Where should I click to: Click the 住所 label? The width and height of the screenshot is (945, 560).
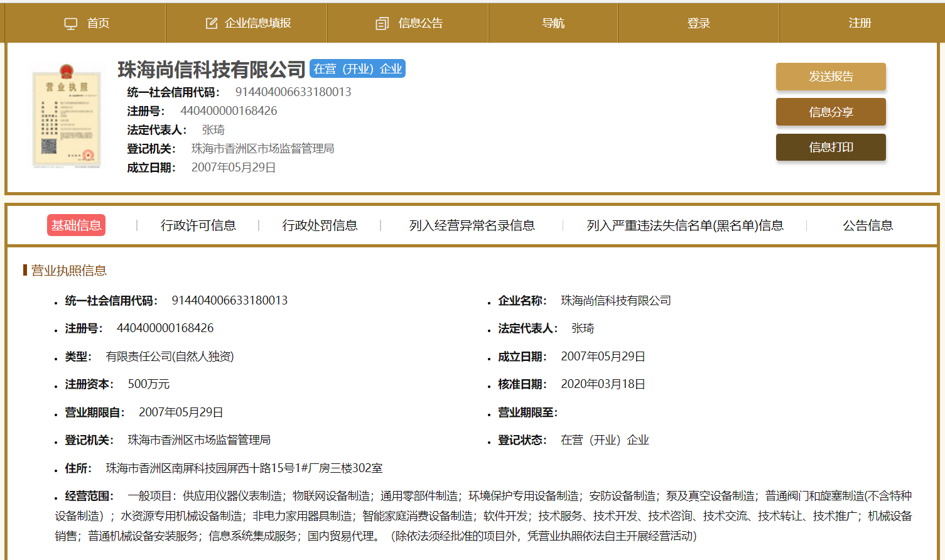pyautogui.click(x=78, y=468)
